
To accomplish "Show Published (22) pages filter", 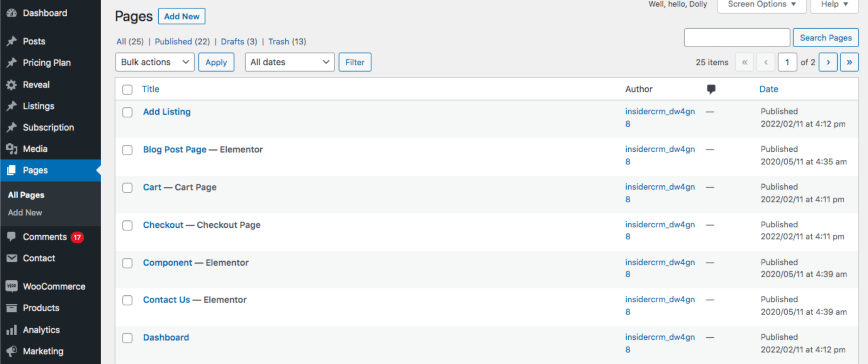I will point(182,42).
